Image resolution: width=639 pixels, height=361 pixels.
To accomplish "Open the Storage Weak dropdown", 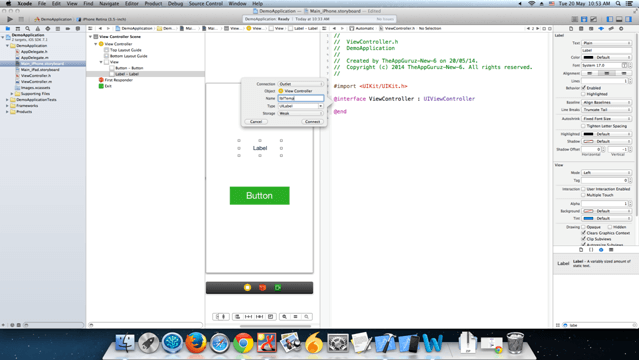I will [301, 113].
